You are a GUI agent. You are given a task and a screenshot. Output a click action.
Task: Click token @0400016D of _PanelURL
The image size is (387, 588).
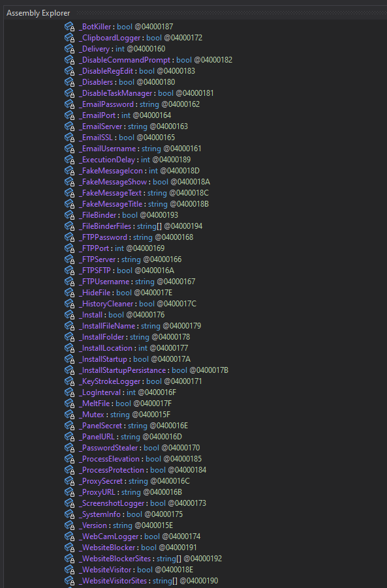tap(162, 437)
